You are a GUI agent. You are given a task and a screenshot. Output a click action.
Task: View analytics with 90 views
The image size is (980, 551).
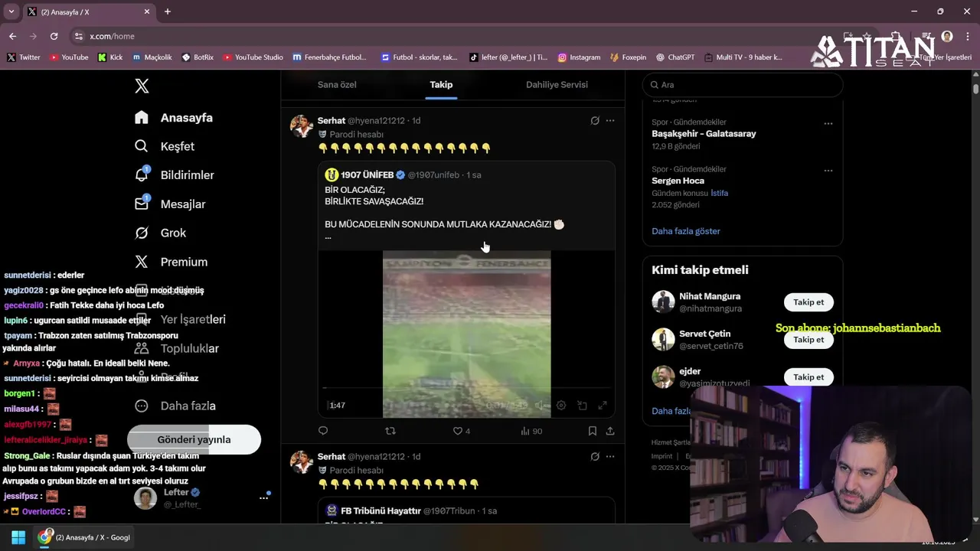coord(531,431)
